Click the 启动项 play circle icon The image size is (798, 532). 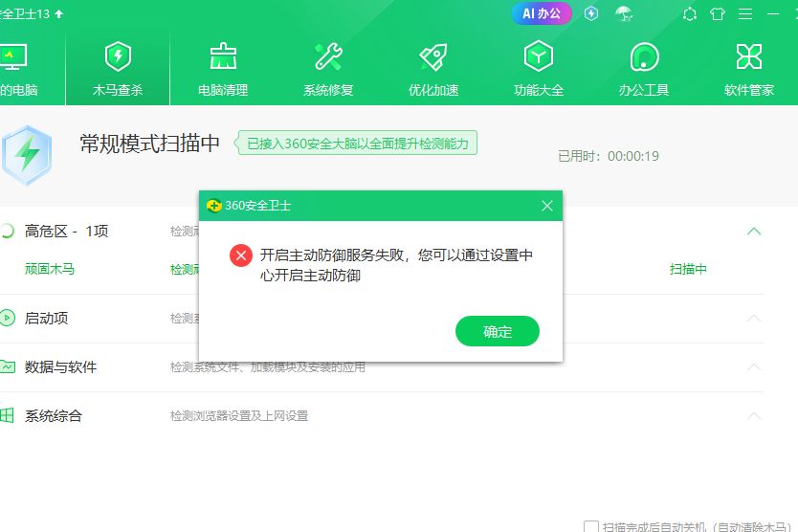coord(7,318)
